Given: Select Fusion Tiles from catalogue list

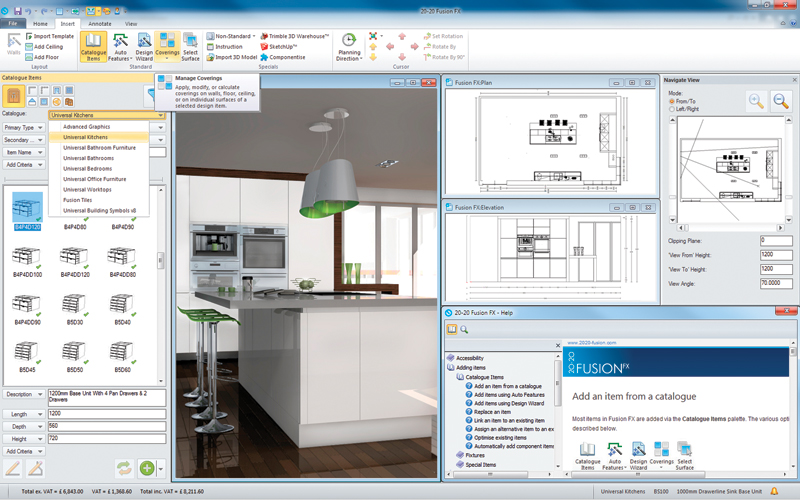Looking at the screenshot, I should click(x=78, y=200).
